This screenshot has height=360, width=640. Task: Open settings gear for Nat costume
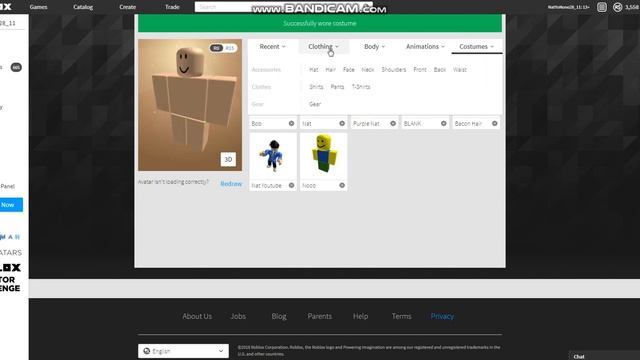click(x=342, y=123)
